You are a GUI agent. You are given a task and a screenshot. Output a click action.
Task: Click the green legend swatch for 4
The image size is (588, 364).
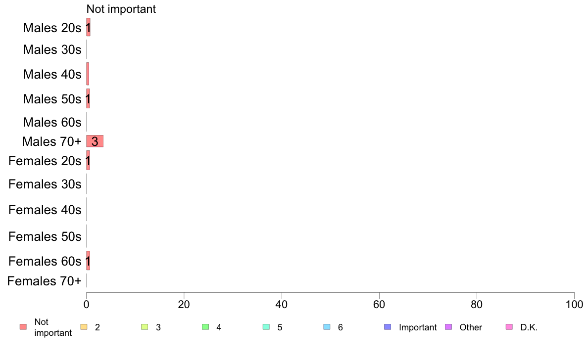205,327
